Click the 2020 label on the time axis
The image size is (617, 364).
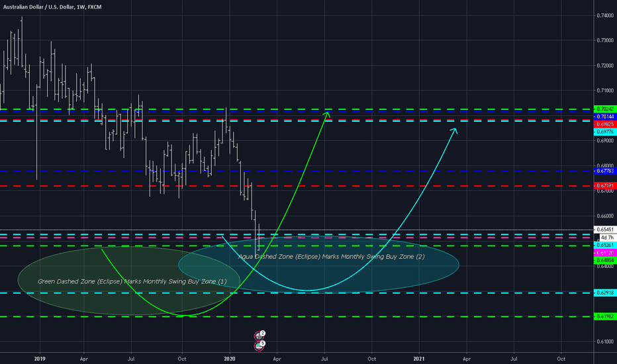[x=230, y=359]
